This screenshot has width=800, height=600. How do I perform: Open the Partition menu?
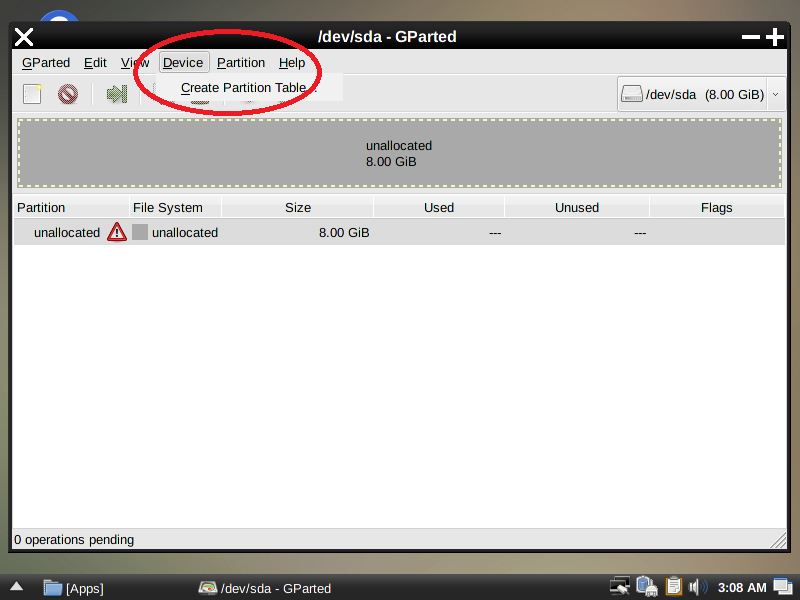click(241, 63)
